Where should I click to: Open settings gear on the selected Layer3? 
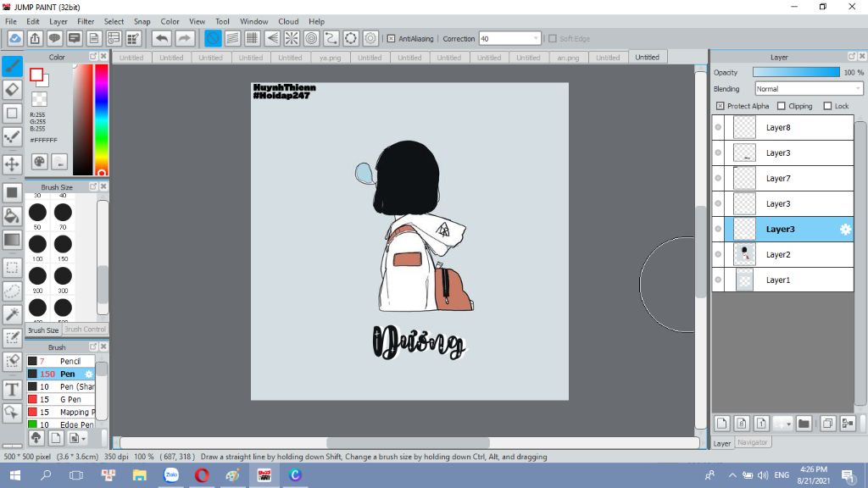tap(845, 229)
